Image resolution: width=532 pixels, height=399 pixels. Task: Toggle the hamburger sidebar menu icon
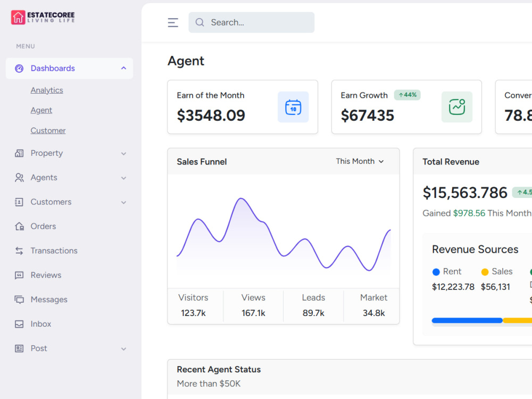(x=173, y=22)
